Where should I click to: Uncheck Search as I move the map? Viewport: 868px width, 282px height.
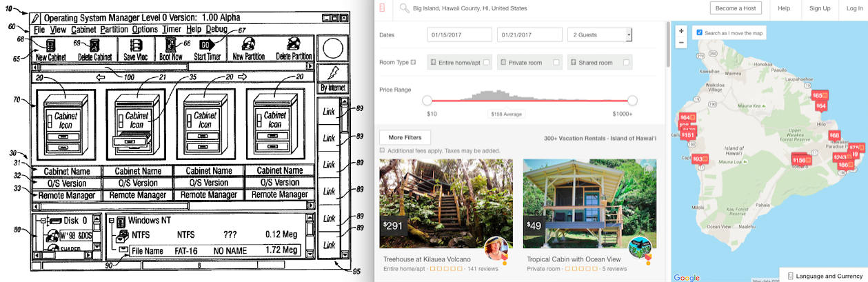click(x=700, y=32)
